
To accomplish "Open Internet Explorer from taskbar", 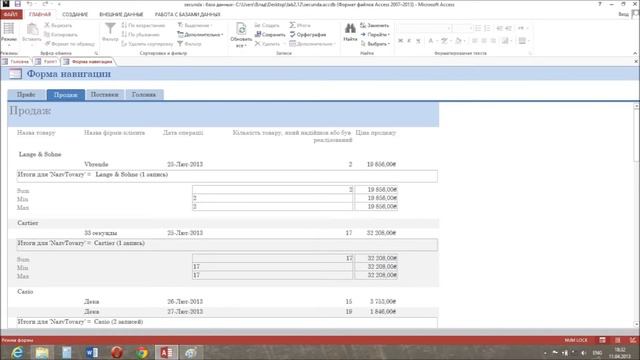I will tap(17, 353).
